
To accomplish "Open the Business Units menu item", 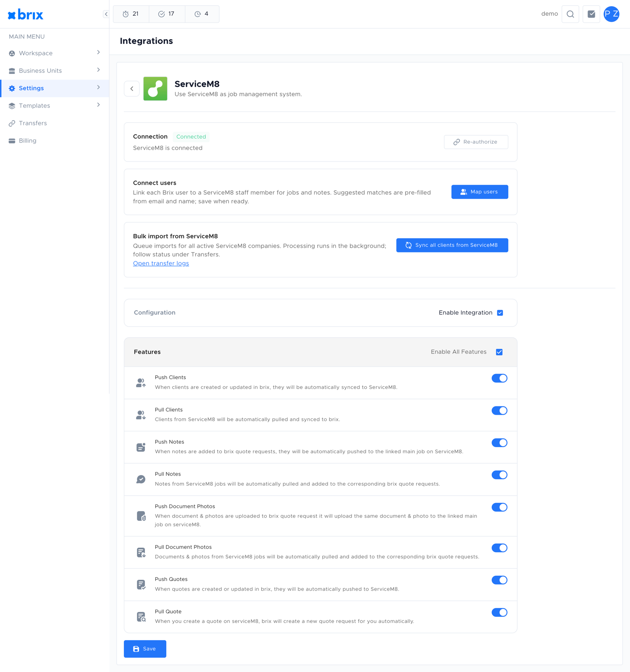I will (55, 71).
